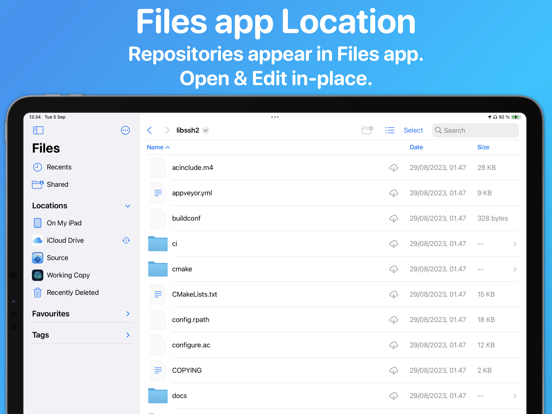Expand the Favourites section
The width and height of the screenshot is (552, 414).
point(128,314)
